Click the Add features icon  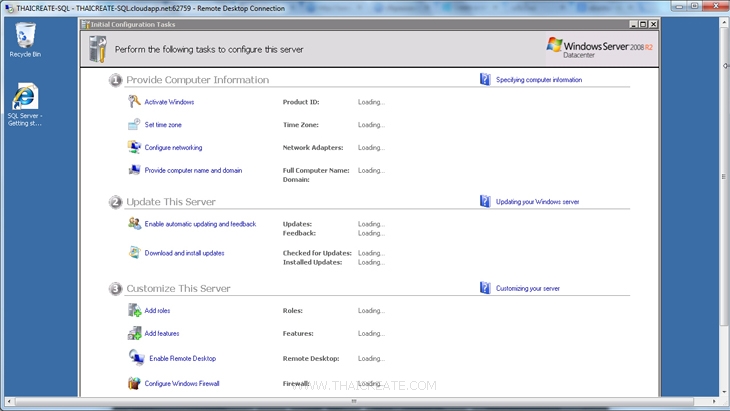[134, 333]
